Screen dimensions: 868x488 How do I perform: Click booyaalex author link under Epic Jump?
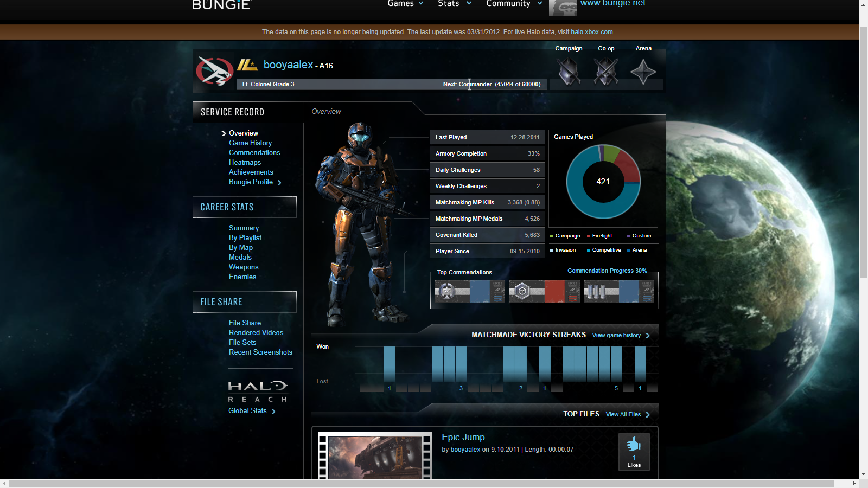tap(465, 450)
